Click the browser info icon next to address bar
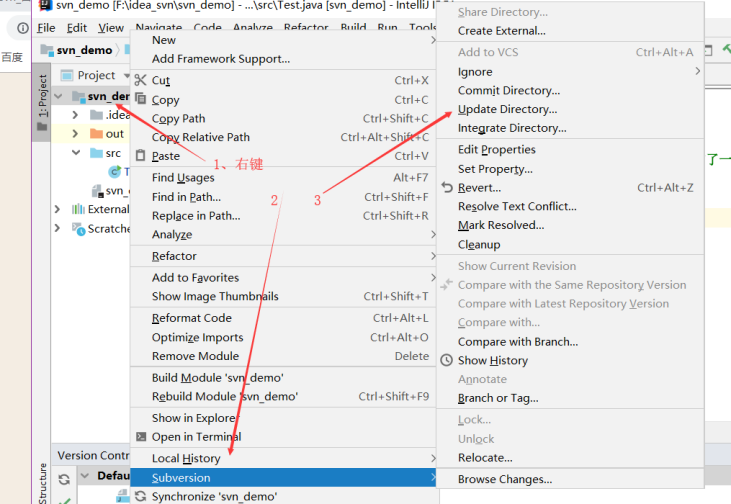731x504 pixels. click(x=22, y=28)
